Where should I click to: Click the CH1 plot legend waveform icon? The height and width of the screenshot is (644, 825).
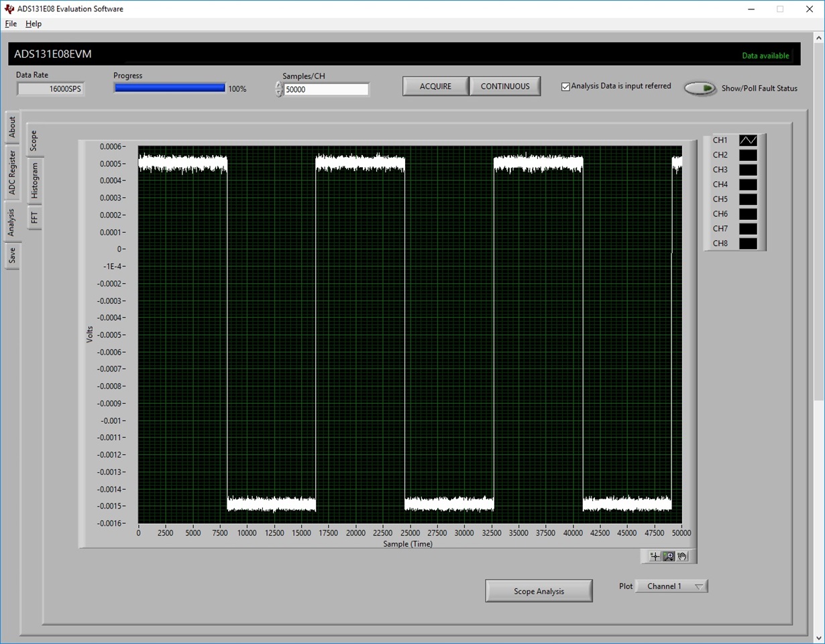(748, 140)
